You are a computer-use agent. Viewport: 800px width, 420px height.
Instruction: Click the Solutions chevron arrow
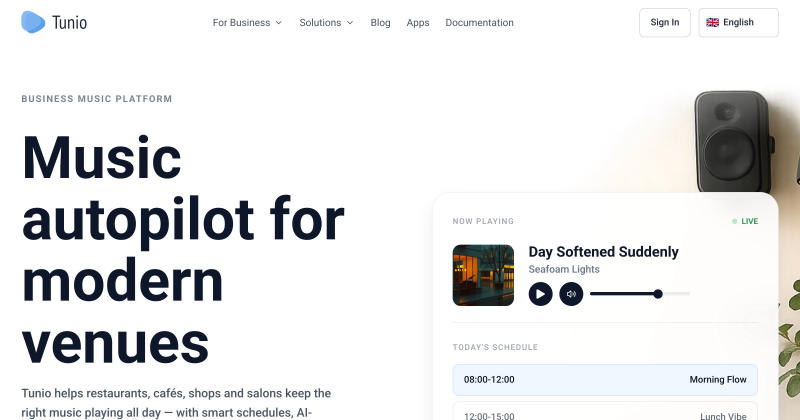tap(350, 22)
